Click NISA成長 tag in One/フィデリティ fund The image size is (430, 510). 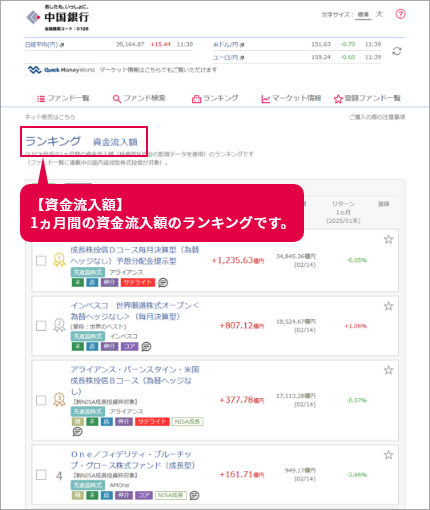pos(171,495)
